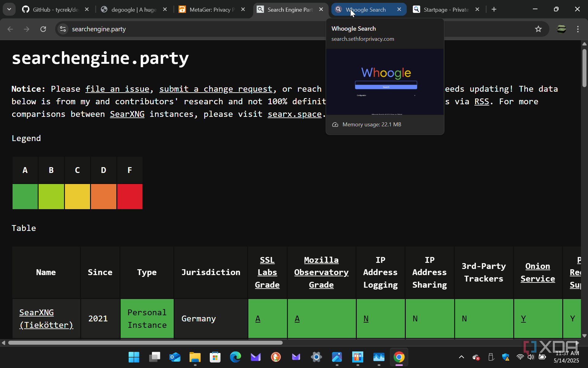
Task: Close the Search Engine Party tab
Action: click(321, 10)
